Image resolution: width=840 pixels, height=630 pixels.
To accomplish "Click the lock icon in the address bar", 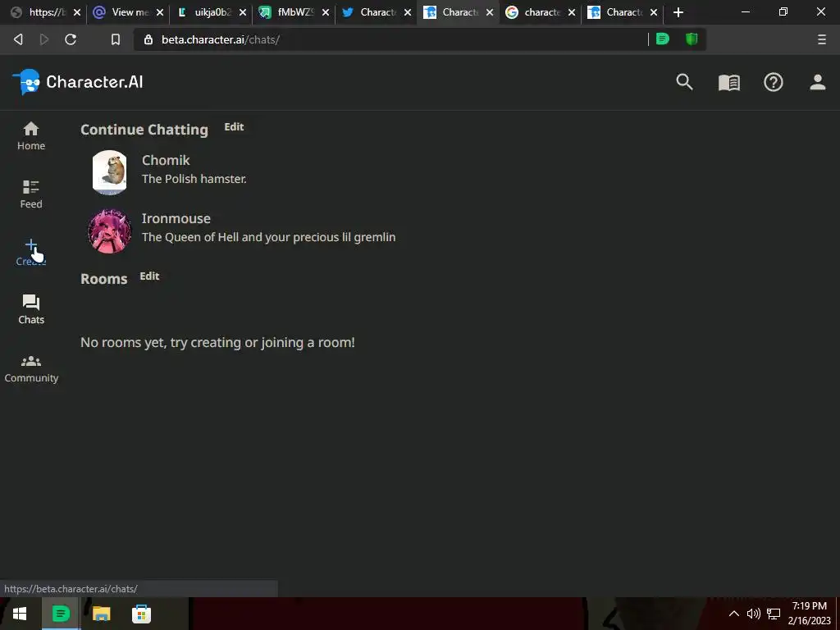I will click(148, 39).
